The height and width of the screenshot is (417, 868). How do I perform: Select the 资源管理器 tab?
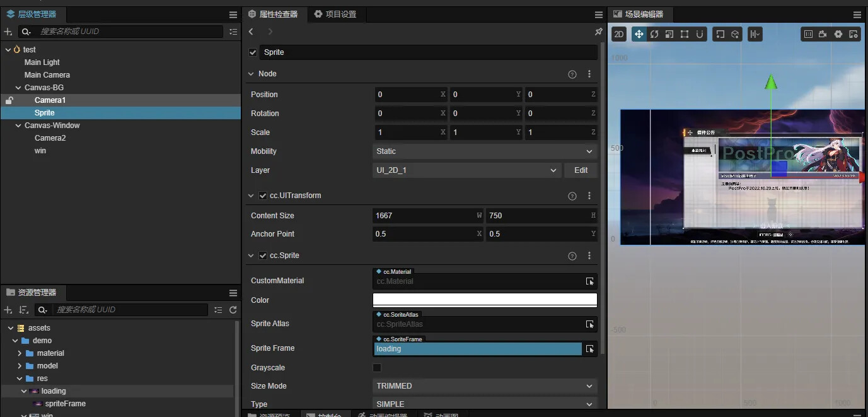click(32, 293)
